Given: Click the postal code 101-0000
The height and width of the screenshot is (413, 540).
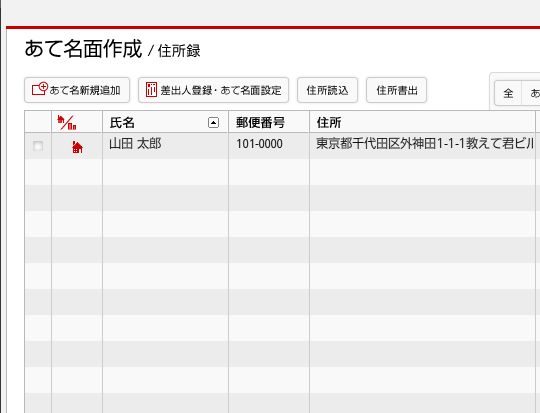Looking at the screenshot, I should pyautogui.click(x=259, y=144).
